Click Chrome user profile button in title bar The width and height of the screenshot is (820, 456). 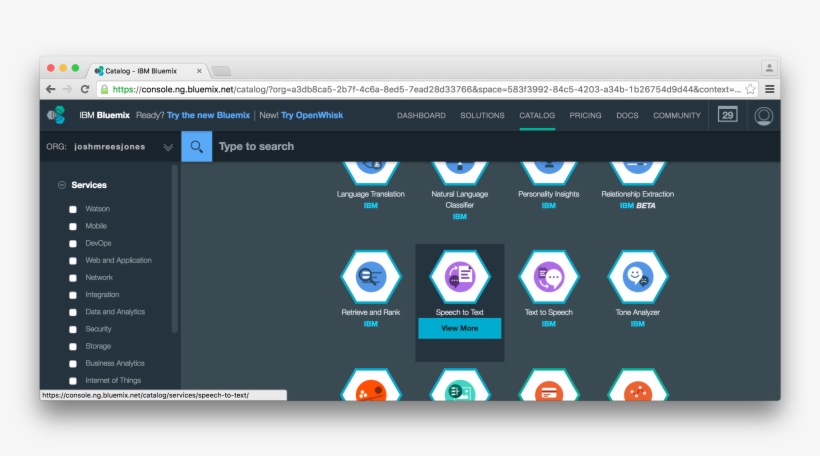(769, 68)
